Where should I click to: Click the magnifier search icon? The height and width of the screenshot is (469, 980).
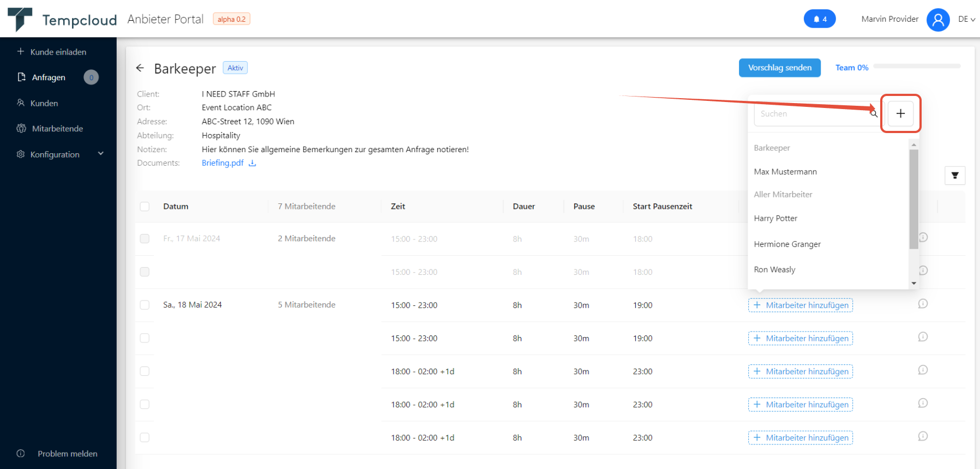[873, 113]
